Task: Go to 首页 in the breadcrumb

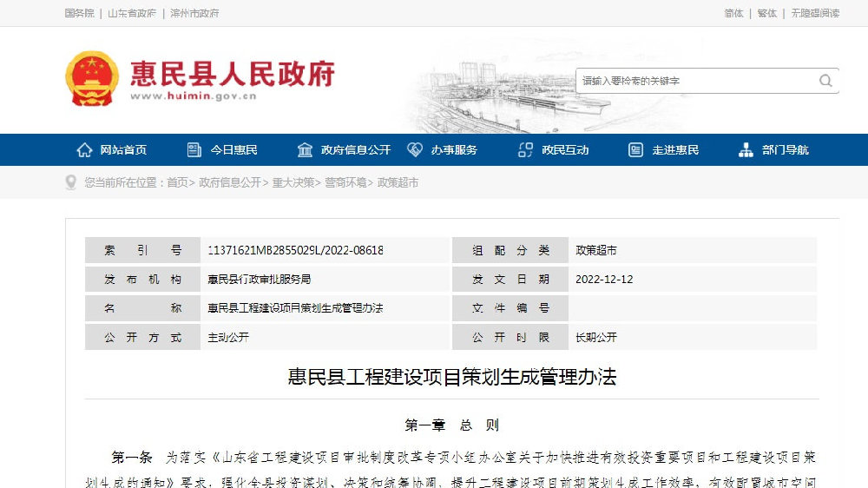Action: click(x=177, y=183)
